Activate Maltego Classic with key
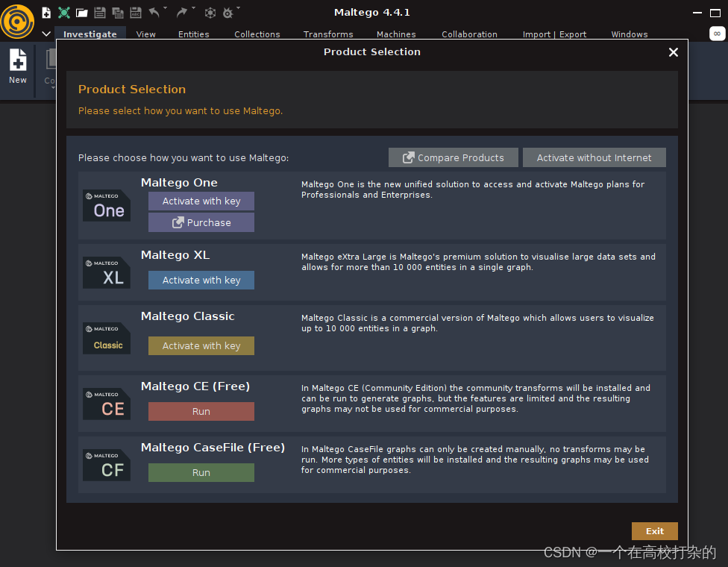The height and width of the screenshot is (567, 728). [201, 345]
